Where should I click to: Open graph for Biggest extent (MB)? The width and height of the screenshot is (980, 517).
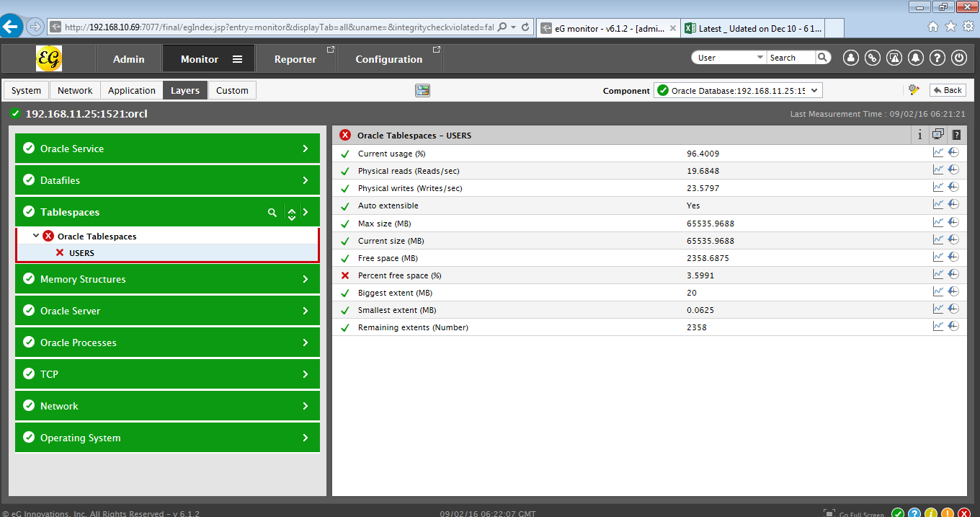[x=937, y=291]
